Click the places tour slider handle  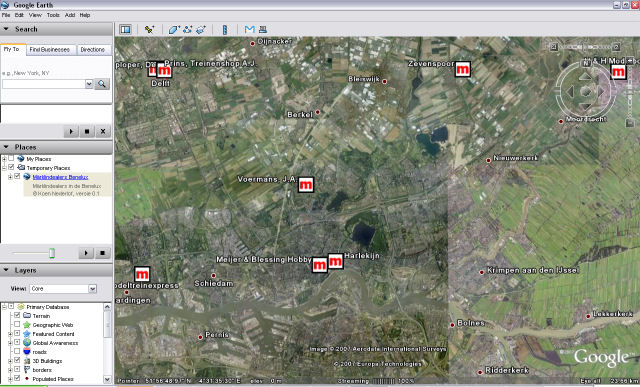(52, 253)
